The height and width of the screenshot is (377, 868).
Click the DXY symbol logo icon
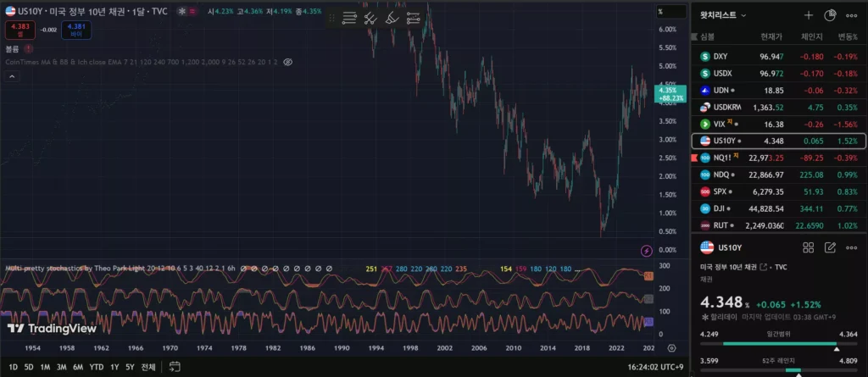(x=705, y=57)
